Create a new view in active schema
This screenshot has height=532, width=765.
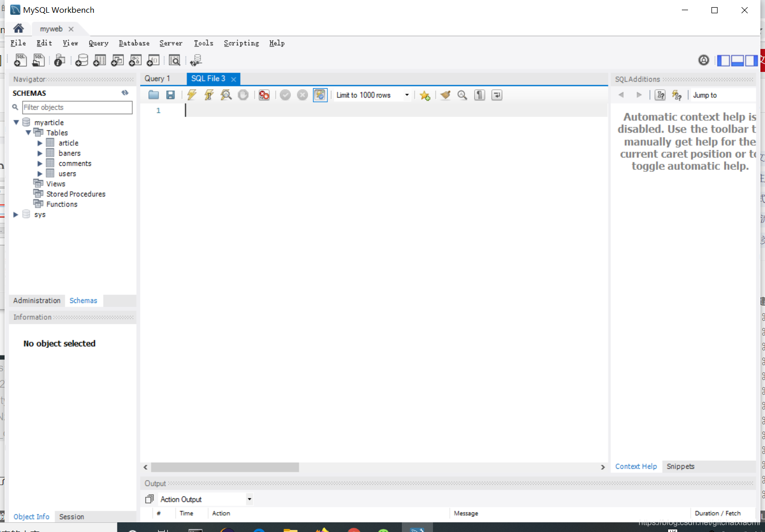coord(117,60)
